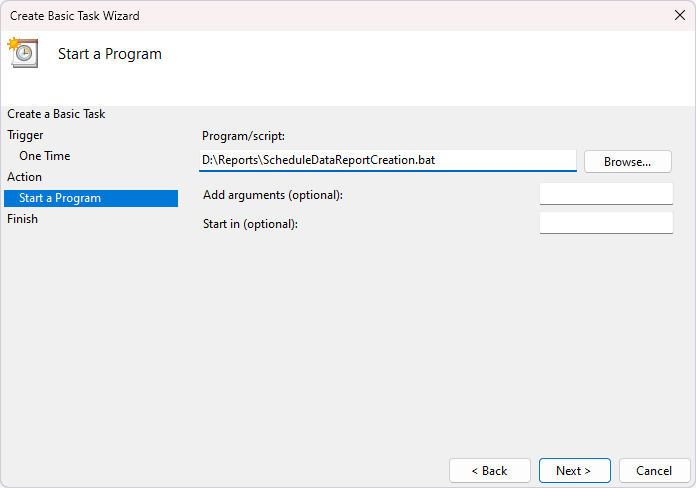Click the Add arguments (optional) field
Screen dimensions: 696x488
pos(606,194)
